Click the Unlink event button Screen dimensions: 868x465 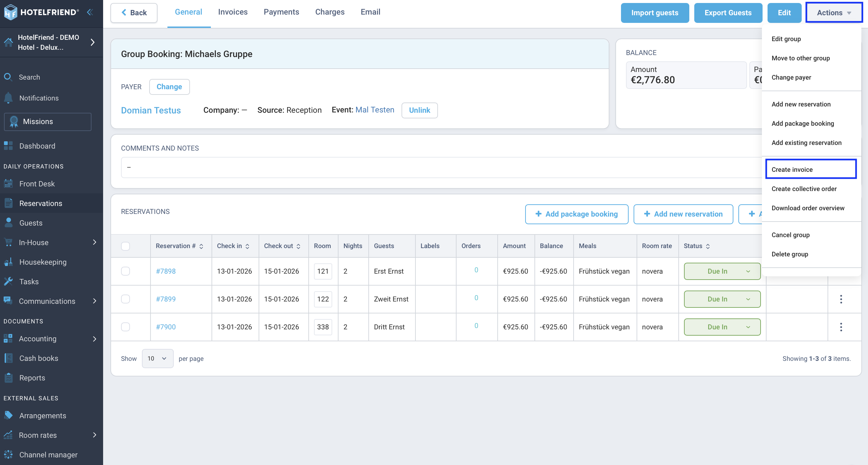[419, 110]
